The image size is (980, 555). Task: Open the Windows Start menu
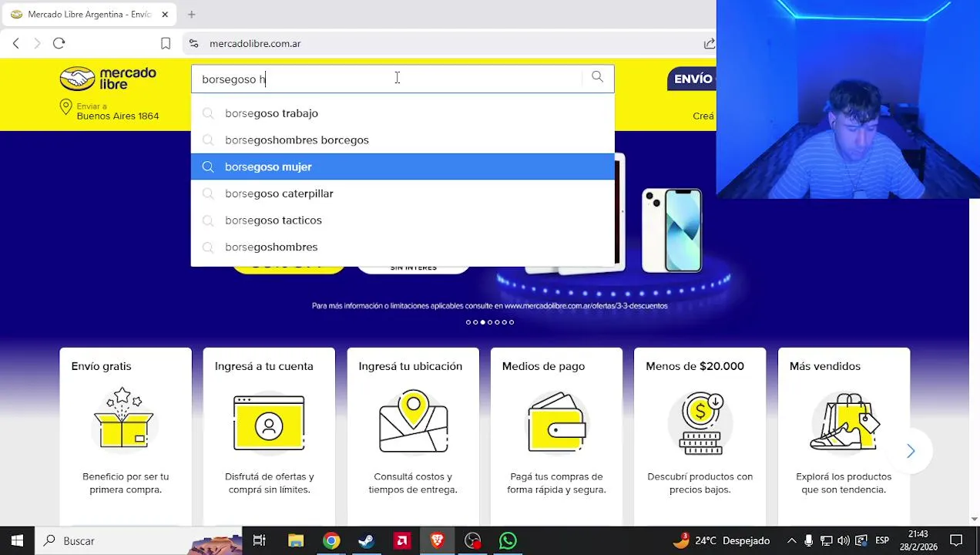tap(17, 540)
